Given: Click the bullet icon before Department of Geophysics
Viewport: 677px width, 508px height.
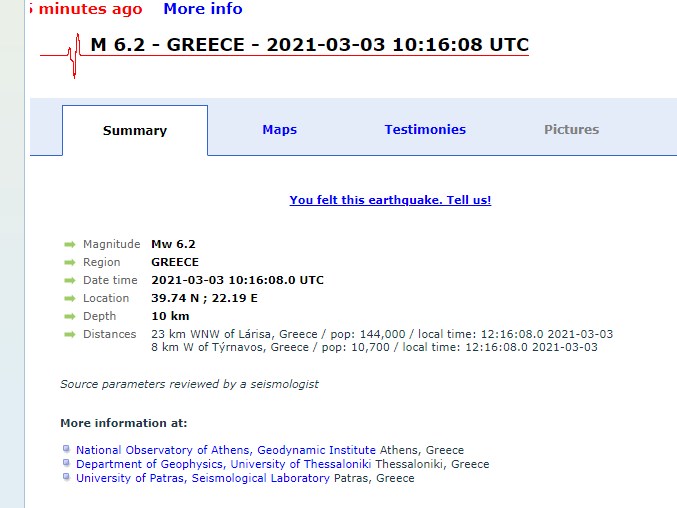Looking at the screenshot, I should pos(66,464).
